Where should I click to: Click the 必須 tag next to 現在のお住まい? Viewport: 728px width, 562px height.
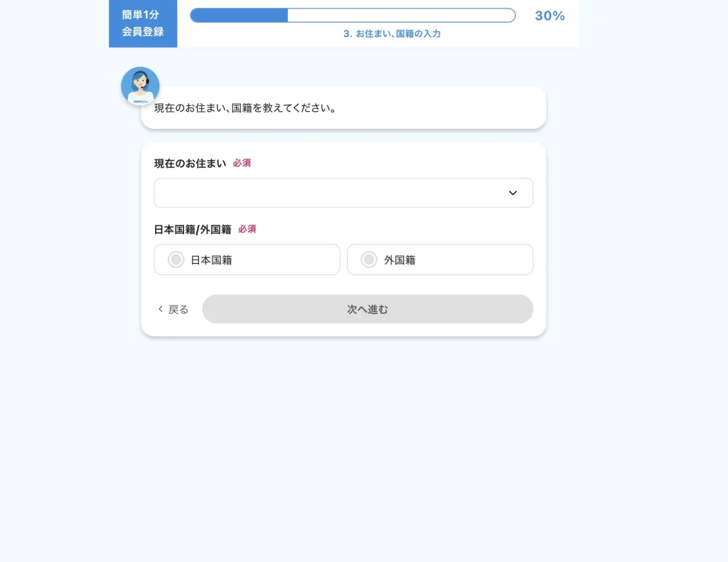tap(242, 163)
